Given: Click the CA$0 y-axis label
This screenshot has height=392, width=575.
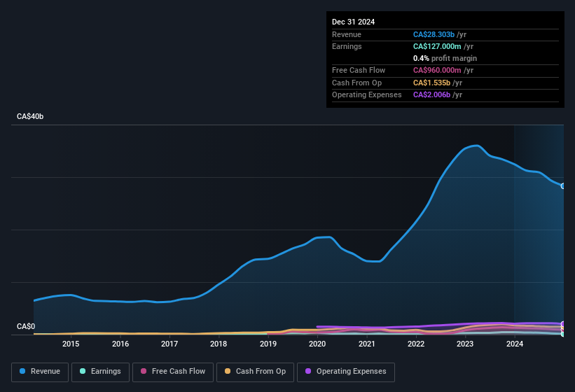Looking at the screenshot, I should point(26,326).
